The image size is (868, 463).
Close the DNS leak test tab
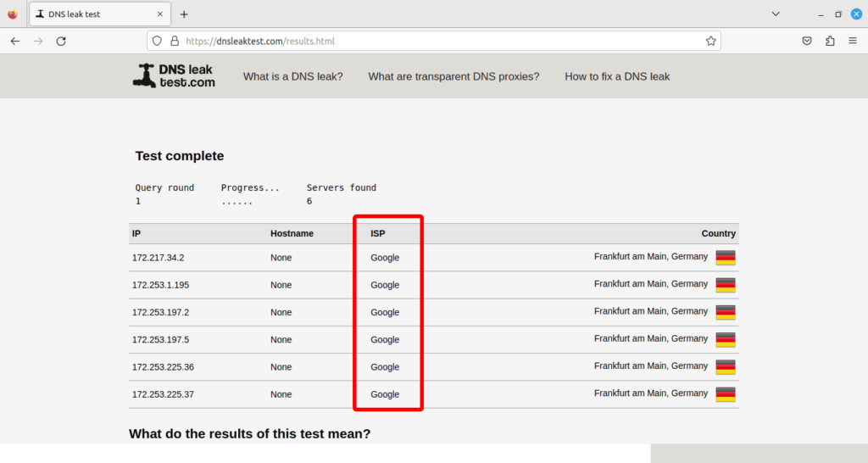click(x=160, y=14)
